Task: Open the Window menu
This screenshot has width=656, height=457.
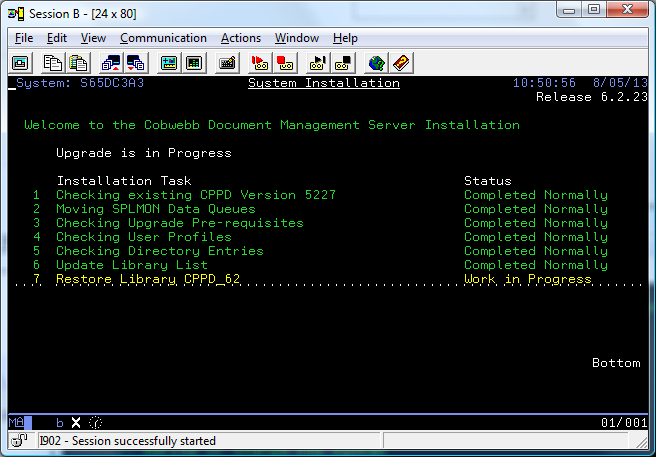Action: pos(297,38)
